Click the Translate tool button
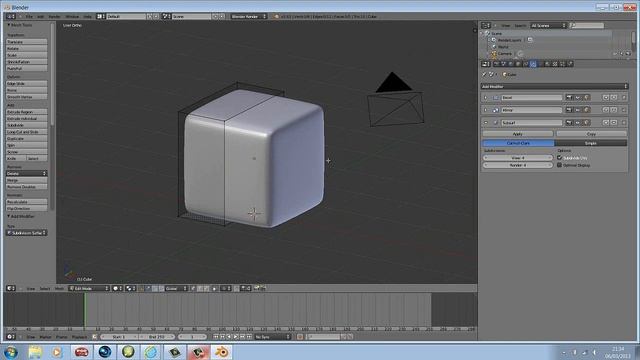Screen dimensions: 640x360 pyautogui.click(x=27, y=42)
